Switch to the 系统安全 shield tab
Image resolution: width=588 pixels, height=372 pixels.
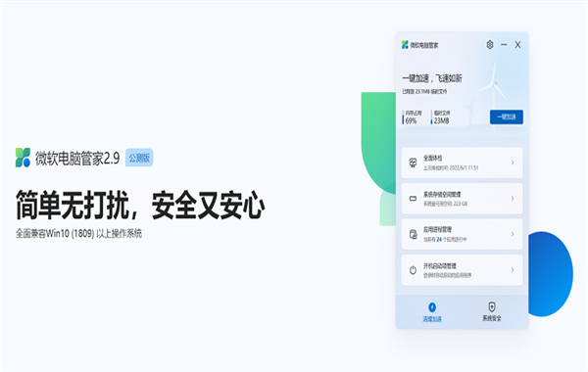click(x=492, y=311)
